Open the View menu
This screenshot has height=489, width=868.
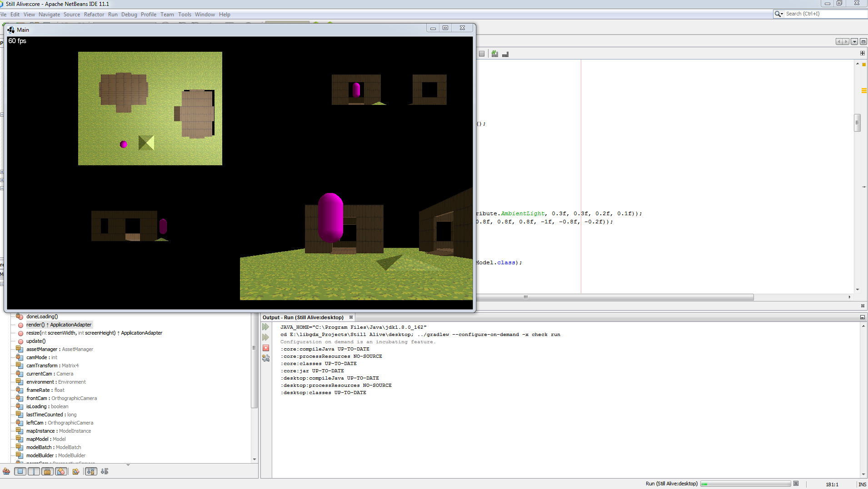coord(29,15)
